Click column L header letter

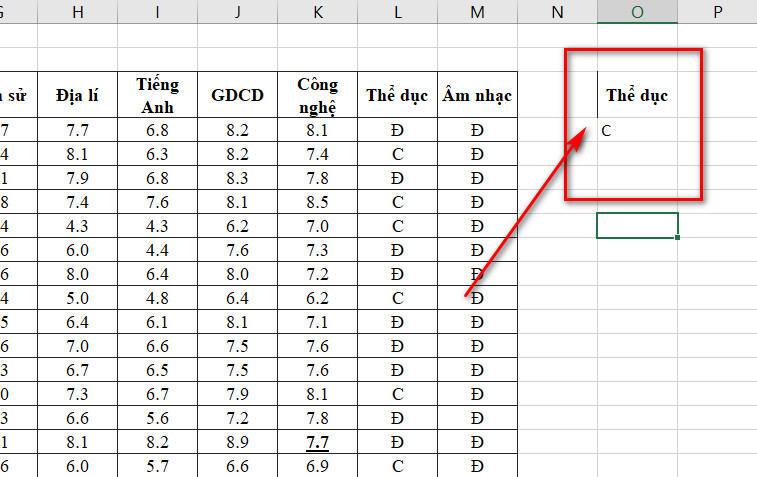[x=397, y=11]
